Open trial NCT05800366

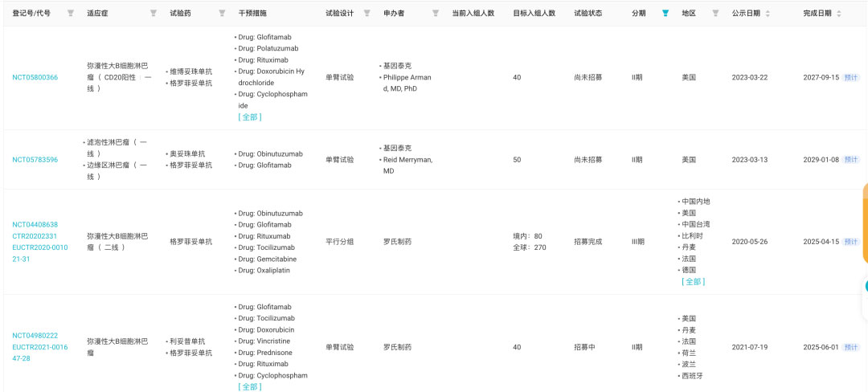coord(35,78)
